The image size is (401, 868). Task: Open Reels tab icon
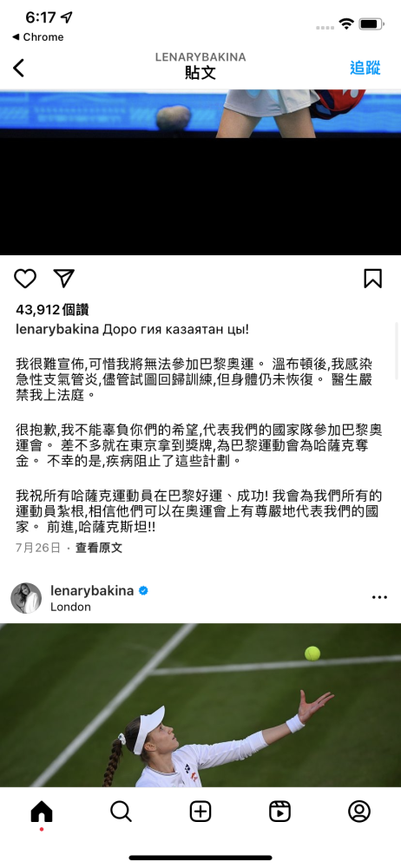coord(279,812)
